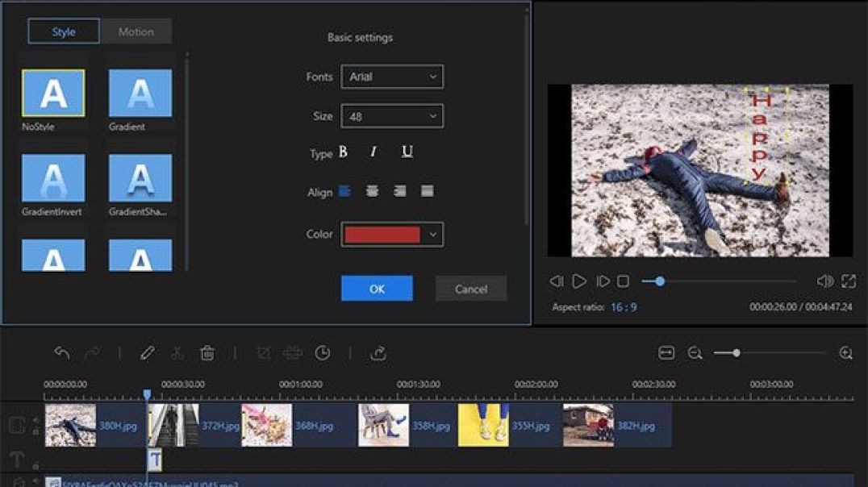Screen dimensions: 868x487
Task: Toggle italic text formatting
Action: click(373, 152)
